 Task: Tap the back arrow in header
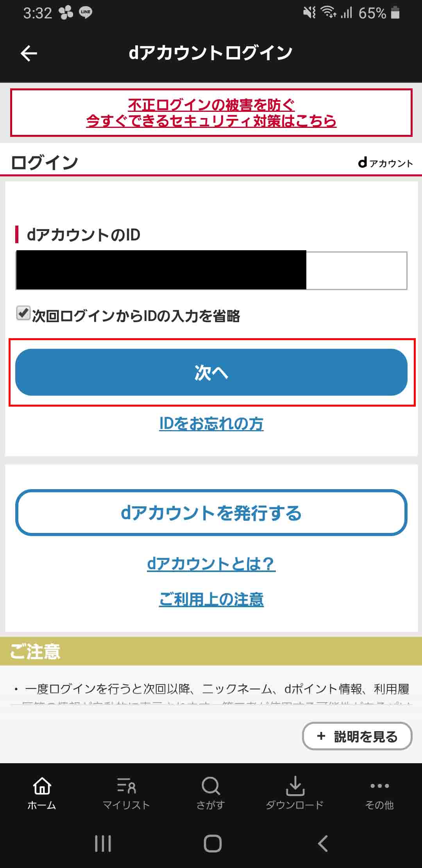pos(29,54)
